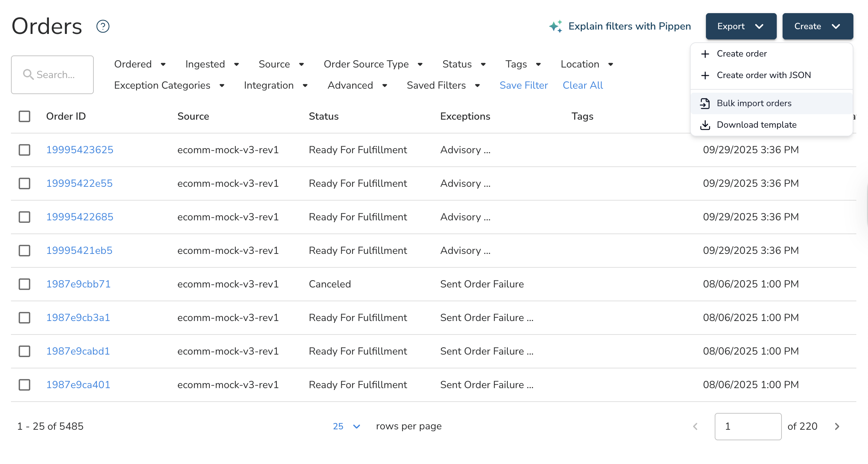Screen dimensions: 868x464
Task: Click the plus icon next to Create order
Action: pos(705,54)
